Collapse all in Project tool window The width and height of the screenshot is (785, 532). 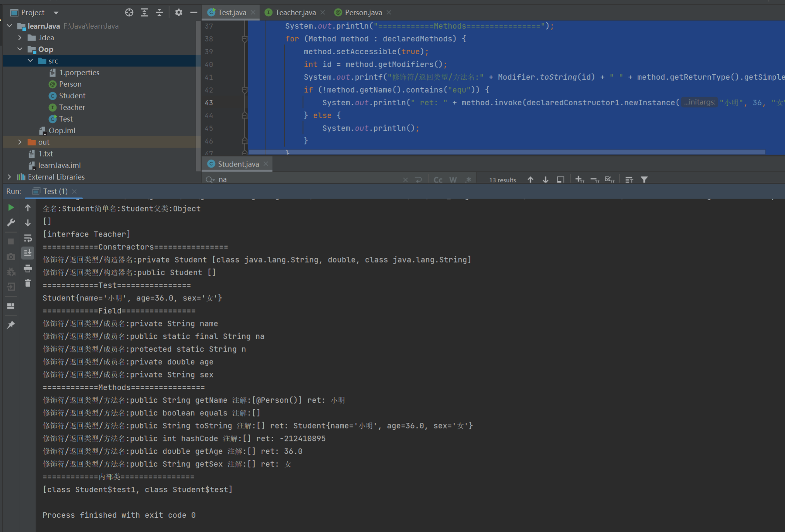click(x=159, y=12)
